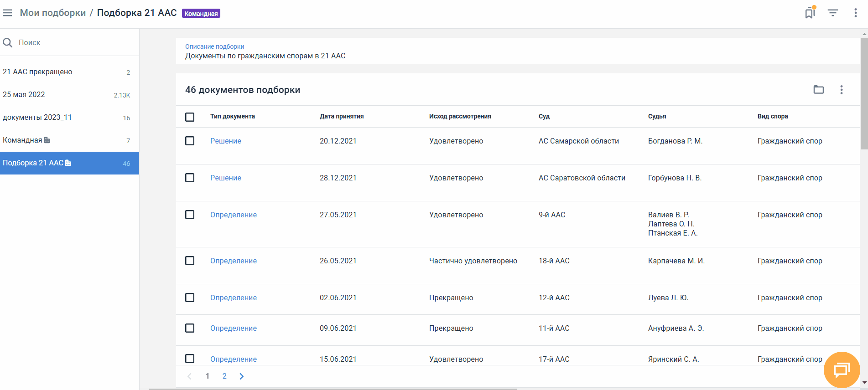The image size is (868, 390).
Task: Open collection 25 мая 2022
Action: (69, 95)
